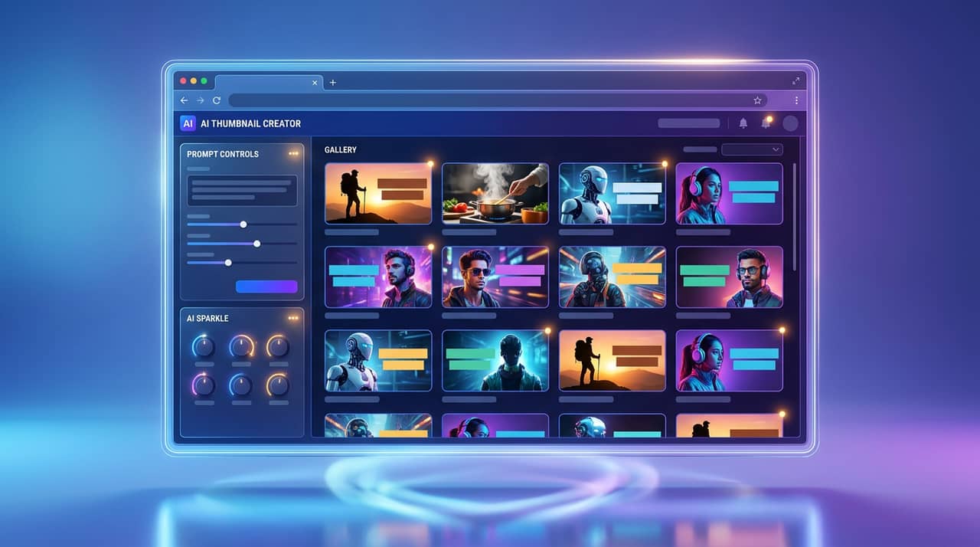Open the dark silhouette thumbnail with green bars

[495, 361]
